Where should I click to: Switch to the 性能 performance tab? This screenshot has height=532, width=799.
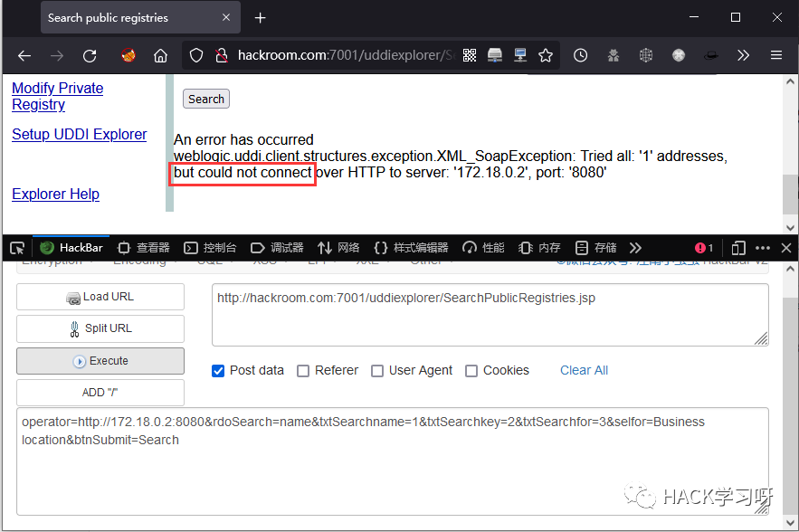pos(483,248)
